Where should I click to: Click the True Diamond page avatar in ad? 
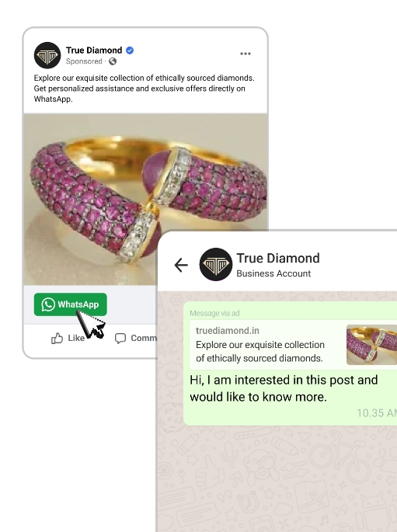(x=47, y=55)
